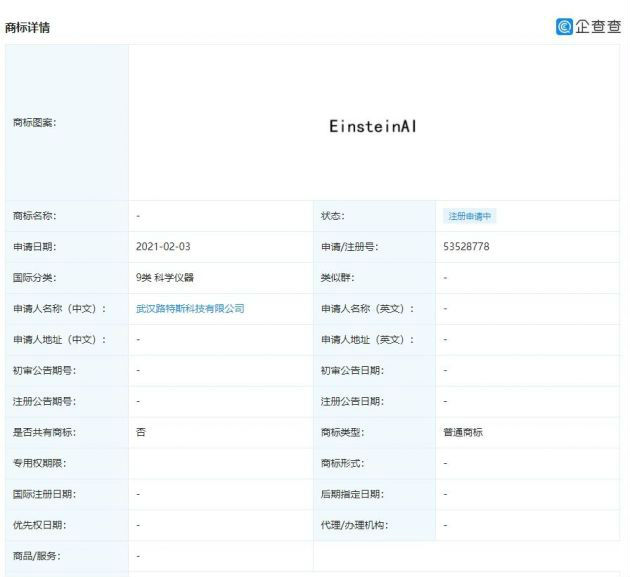The width and height of the screenshot is (630, 577).
Task: Click the 国际分类 label
Action: coord(35,278)
